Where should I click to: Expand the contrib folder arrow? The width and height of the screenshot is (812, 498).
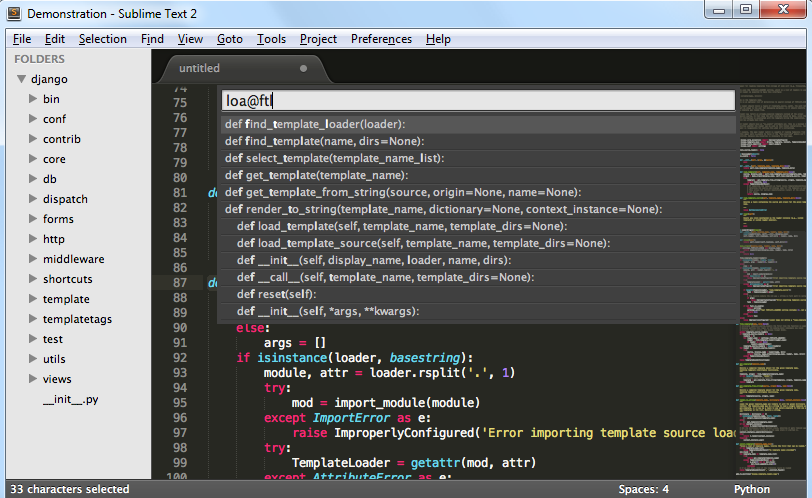[x=33, y=139]
